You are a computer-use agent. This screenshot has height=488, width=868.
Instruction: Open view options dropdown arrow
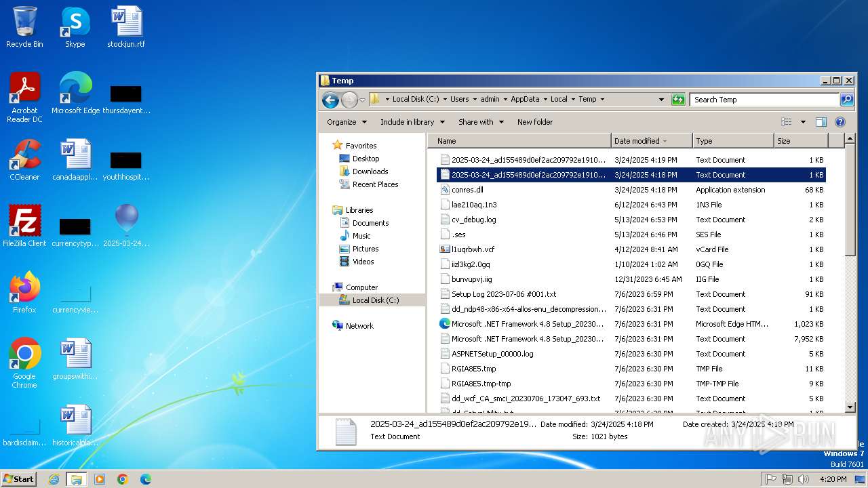pos(803,122)
